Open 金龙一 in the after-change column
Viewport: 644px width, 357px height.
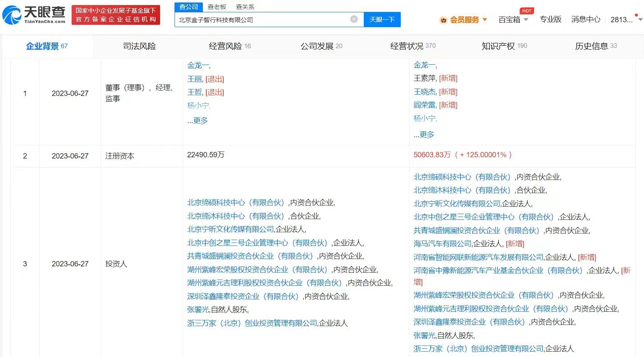point(424,65)
